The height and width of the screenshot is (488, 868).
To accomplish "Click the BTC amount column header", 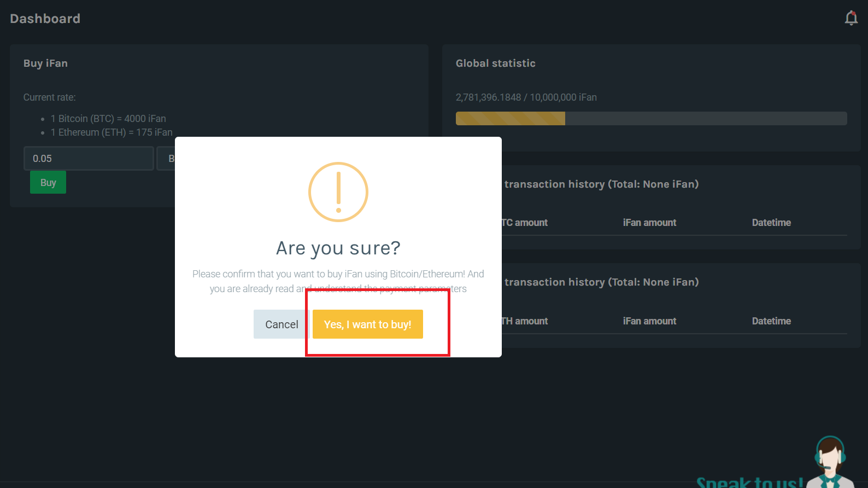I will pos(525,223).
